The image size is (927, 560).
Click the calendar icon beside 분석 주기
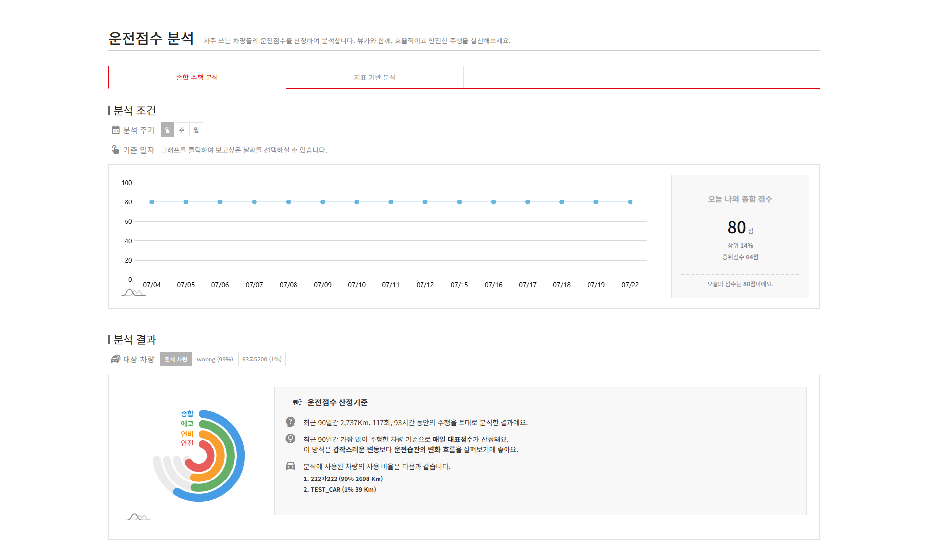click(116, 130)
